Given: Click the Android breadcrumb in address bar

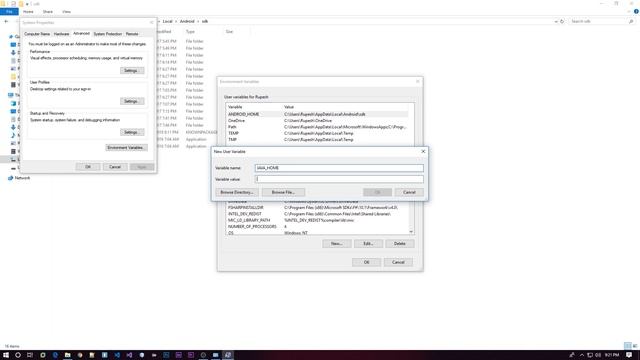Looking at the screenshot, I should coord(187,21).
